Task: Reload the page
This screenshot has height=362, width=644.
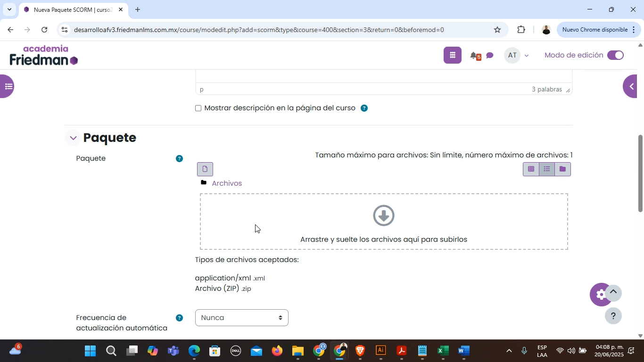Action: point(44,30)
